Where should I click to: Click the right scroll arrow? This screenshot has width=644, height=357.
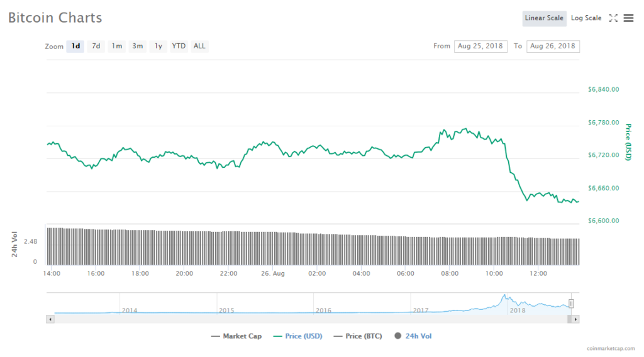[x=575, y=319]
